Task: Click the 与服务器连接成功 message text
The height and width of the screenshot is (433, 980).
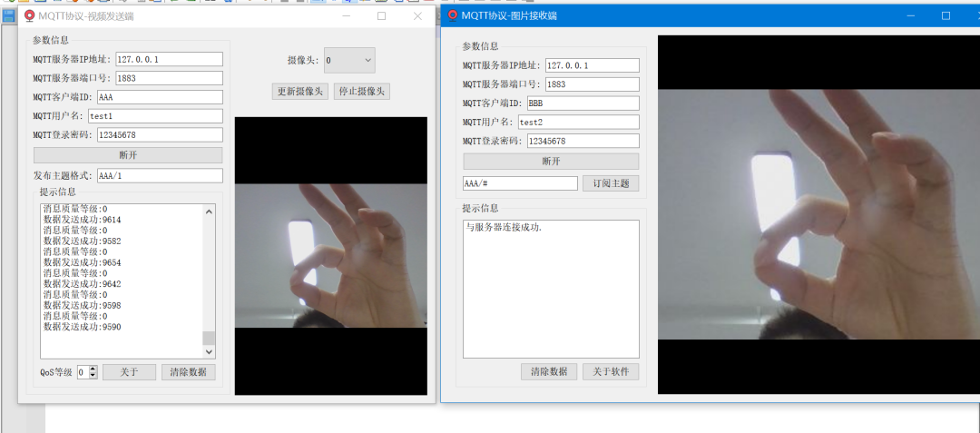Action: point(505,228)
